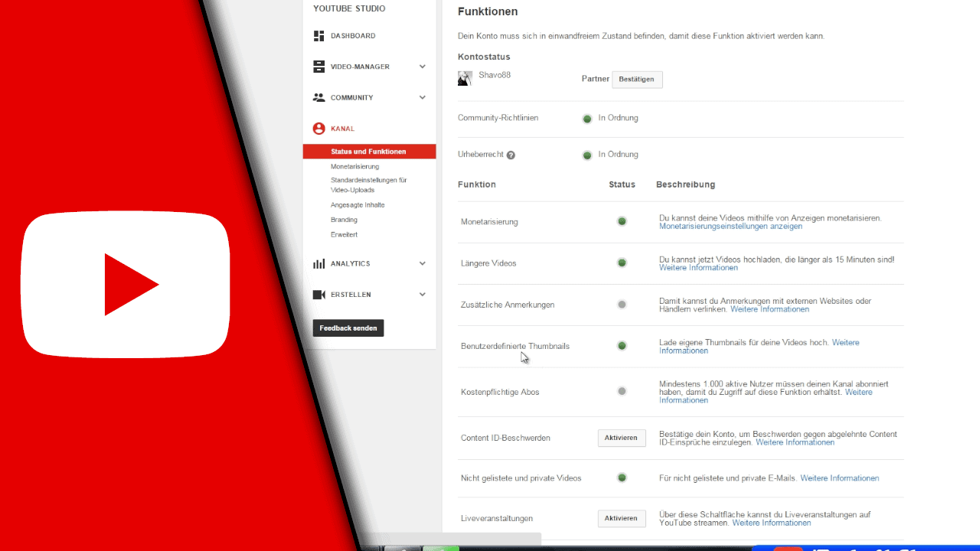Open Weitere Informationen for Content ID-Beschwerden
Screen dimensions: 980x551
(795, 442)
